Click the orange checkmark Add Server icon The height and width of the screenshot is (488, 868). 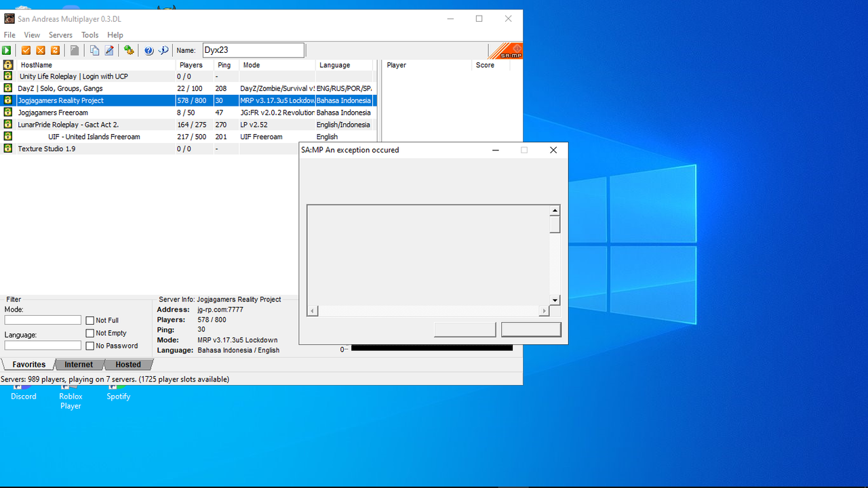click(x=26, y=50)
